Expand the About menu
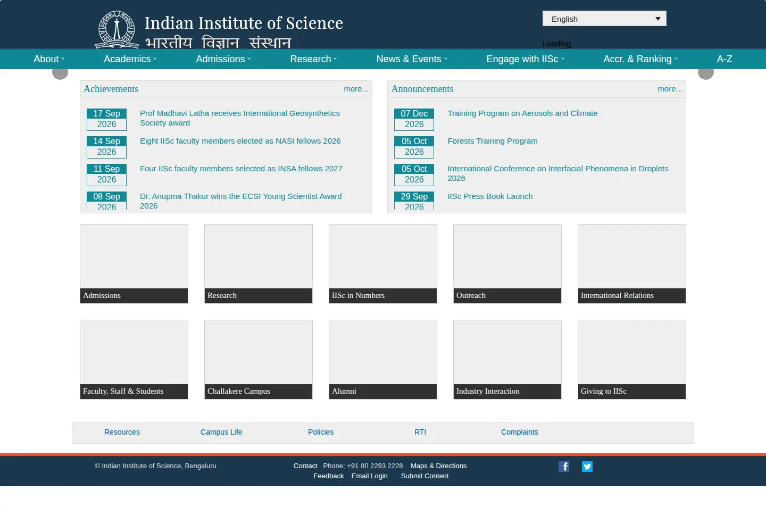This screenshot has height=532, width=766. point(49,59)
